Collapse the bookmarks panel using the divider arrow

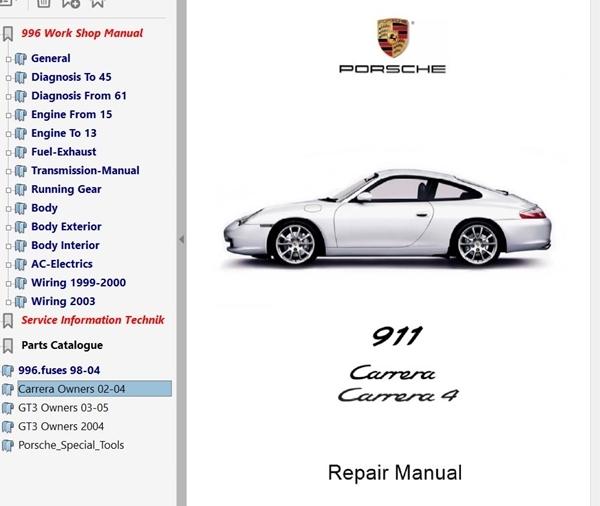click(181, 240)
